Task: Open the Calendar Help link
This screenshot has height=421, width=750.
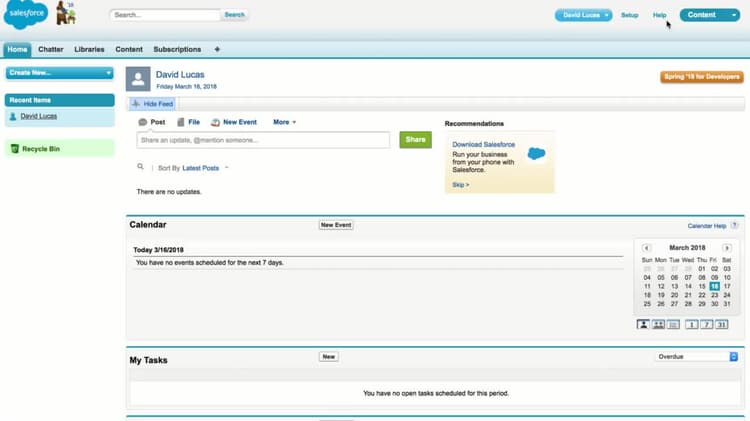Action: click(x=706, y=226)
